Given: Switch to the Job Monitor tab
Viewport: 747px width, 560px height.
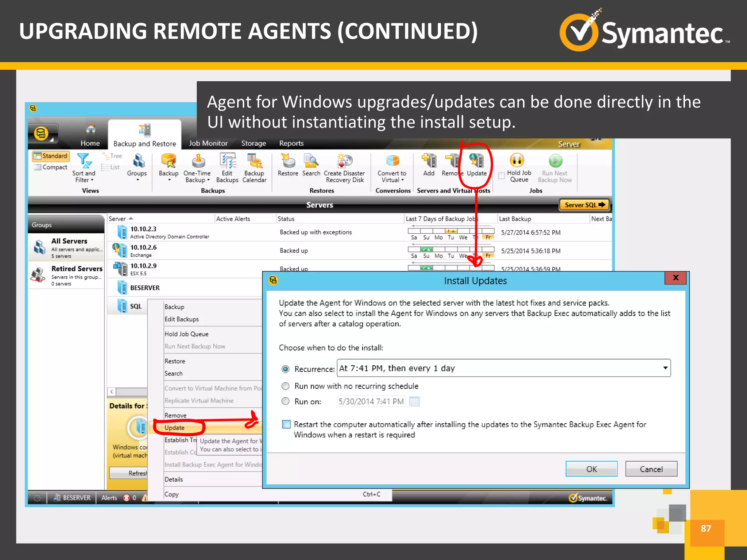Looking at the screenshot, I should (208, 143).
